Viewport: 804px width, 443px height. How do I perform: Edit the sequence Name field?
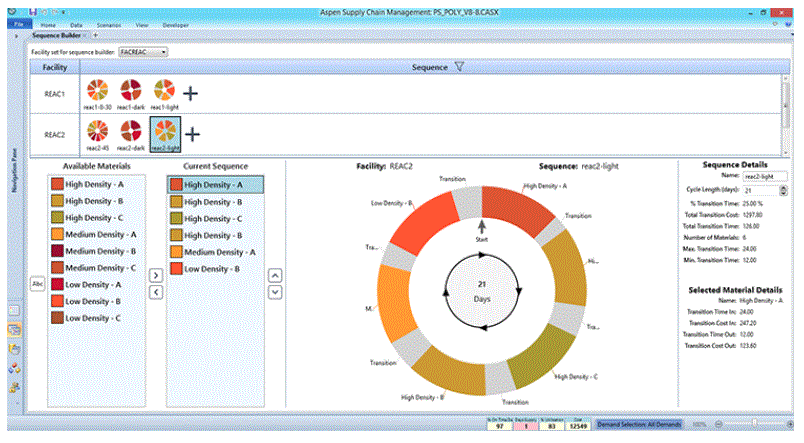click(x=765, y=176)
